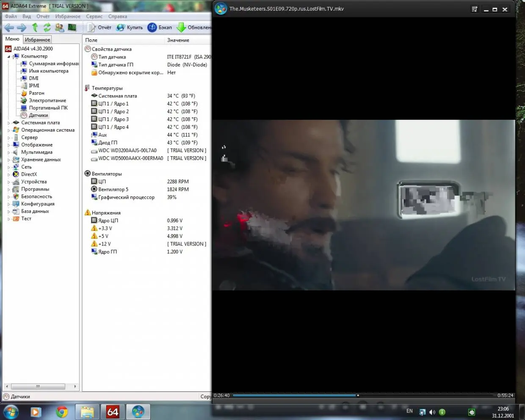The image size is (525, 420).
Task: Go forward using the AIDA64 forward arrow
Action: (22, 28)
